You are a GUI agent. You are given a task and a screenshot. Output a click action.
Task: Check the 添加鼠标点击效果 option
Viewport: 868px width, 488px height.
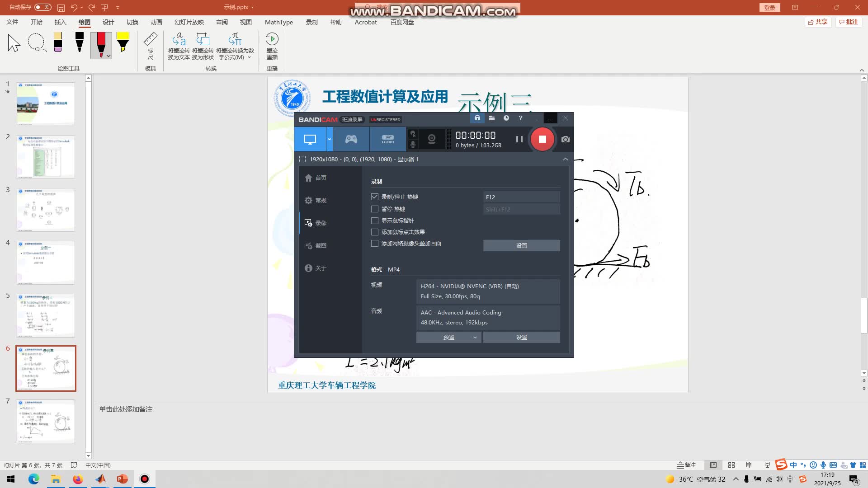(375, 232)
